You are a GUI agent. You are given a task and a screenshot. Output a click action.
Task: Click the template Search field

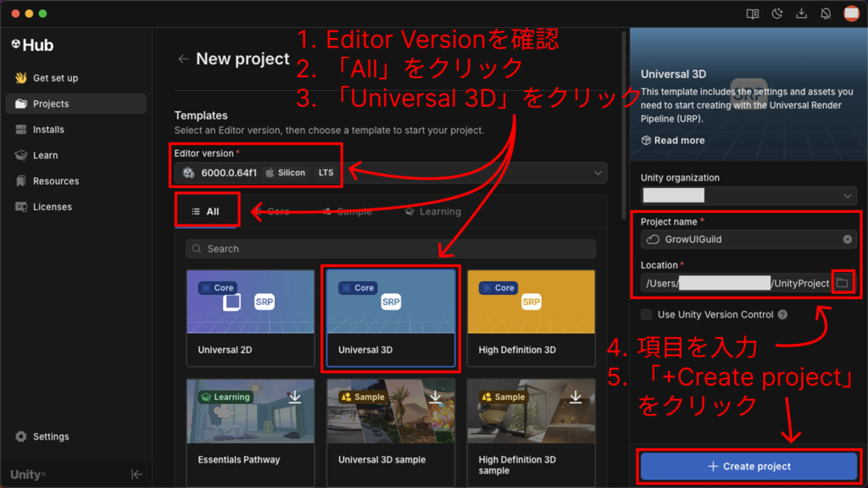pos(390,249)
